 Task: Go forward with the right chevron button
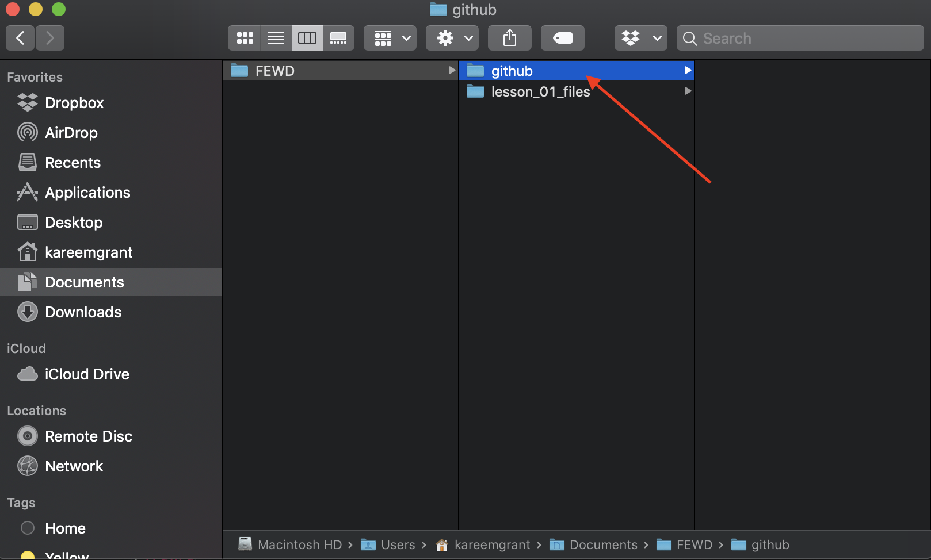(50, 38)
